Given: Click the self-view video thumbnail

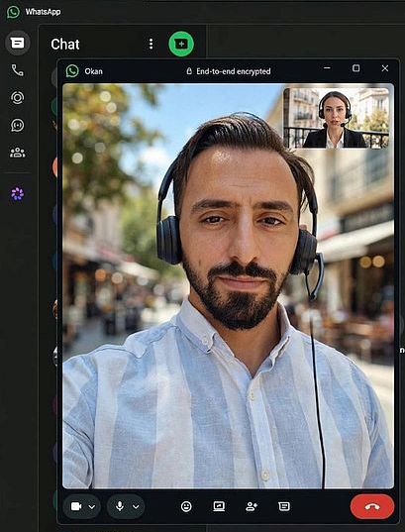Looking at the screenshot, I should [x=336, y=118].
